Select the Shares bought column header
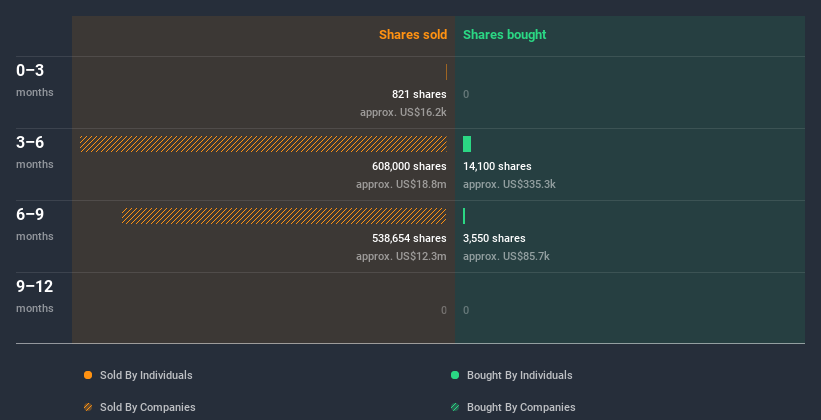The height and width of the screenshot is (420, 821). point(504,35)
